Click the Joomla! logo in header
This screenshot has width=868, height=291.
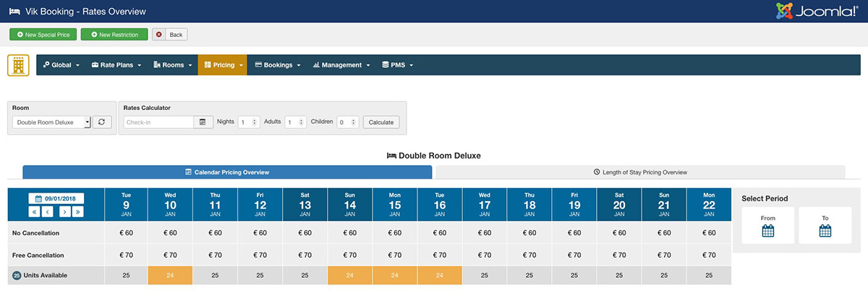pos(817,11)
